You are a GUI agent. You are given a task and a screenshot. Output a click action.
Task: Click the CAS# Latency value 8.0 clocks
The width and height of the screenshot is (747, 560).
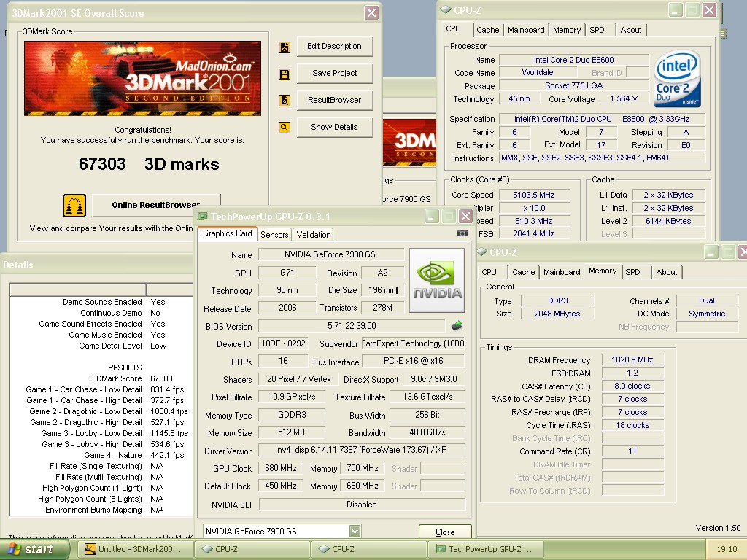coord(632,386)
